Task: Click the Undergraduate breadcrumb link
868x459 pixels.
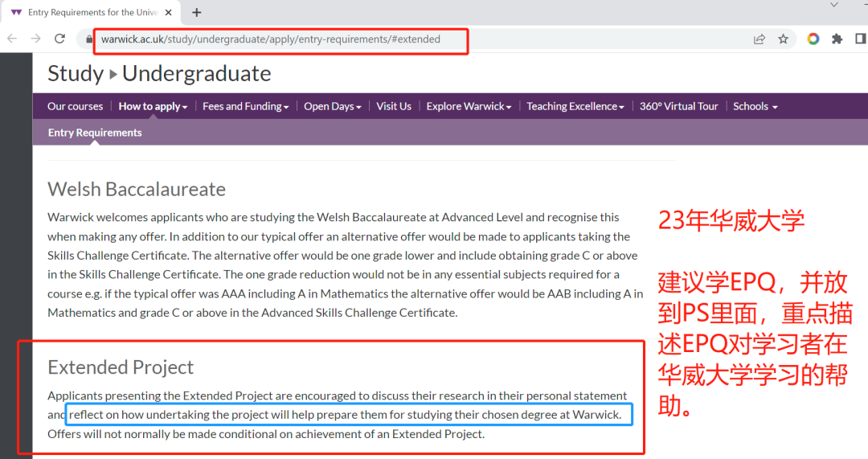Action: [197, 74]
